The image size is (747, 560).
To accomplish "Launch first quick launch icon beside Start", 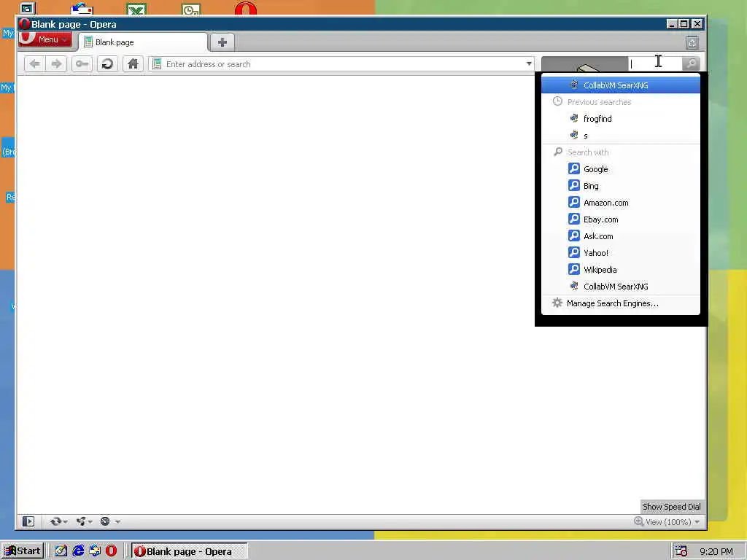I will pyautogui.click(x=61, y=551).
